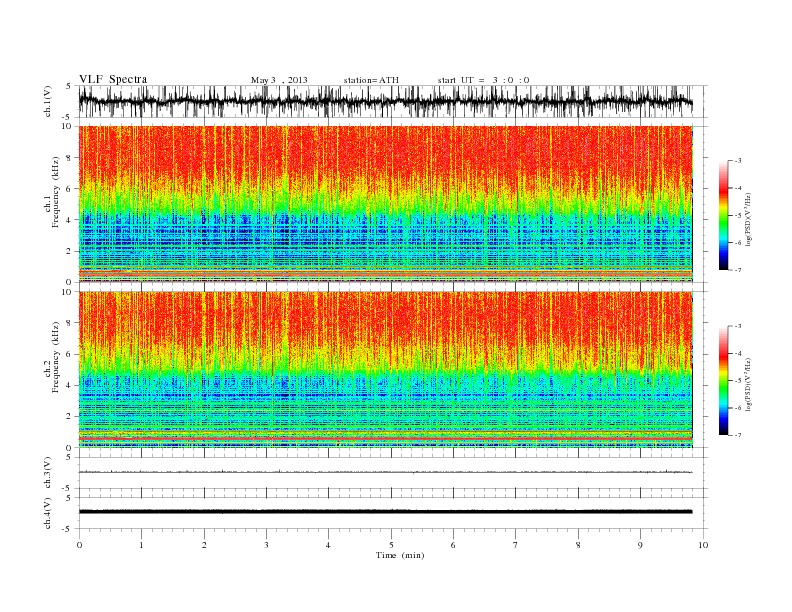Click the ch.1 frequency tick label '10'
Viewport: 792px width, 612px height.
[68, 126]
